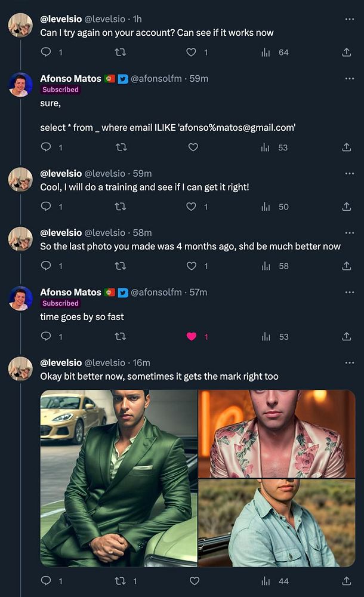View analytics showing 58 views
The width and height of the screenshot is (364, 597).
[266, 266]
